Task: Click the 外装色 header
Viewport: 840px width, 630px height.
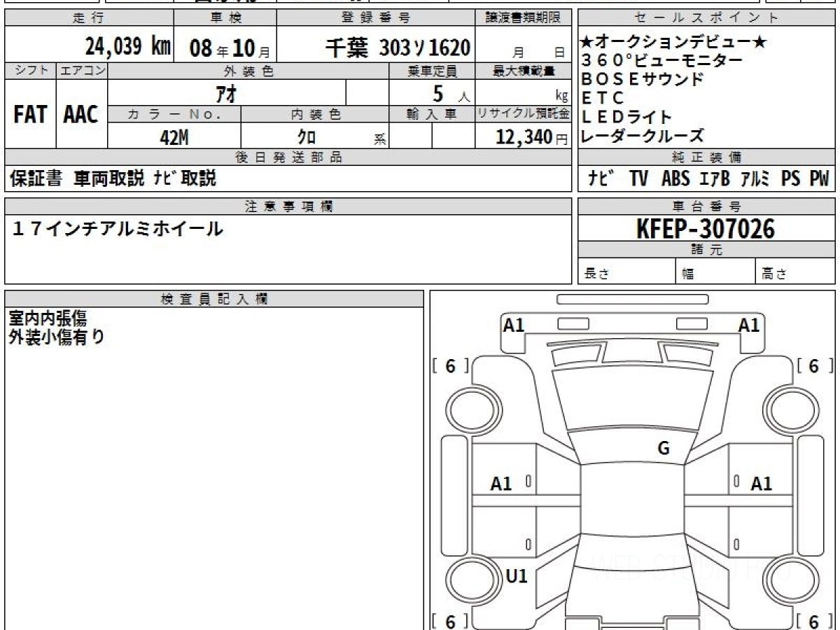Action: click(x=248, y=71)
